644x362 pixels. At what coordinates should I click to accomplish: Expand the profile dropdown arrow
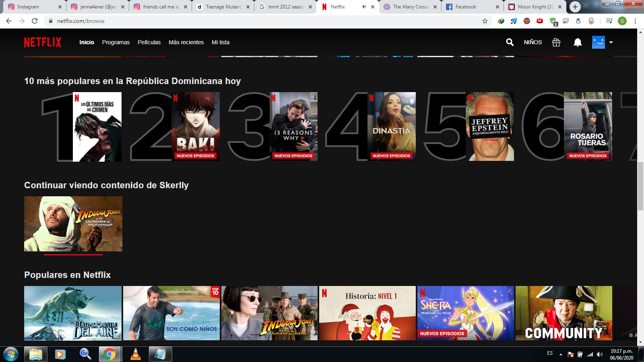point(611,42)
